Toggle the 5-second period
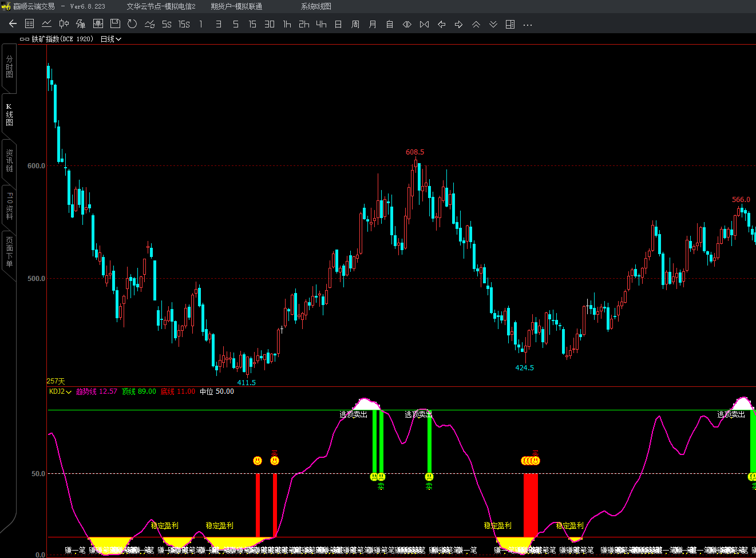The image size is (756, 558). [167, 24]
